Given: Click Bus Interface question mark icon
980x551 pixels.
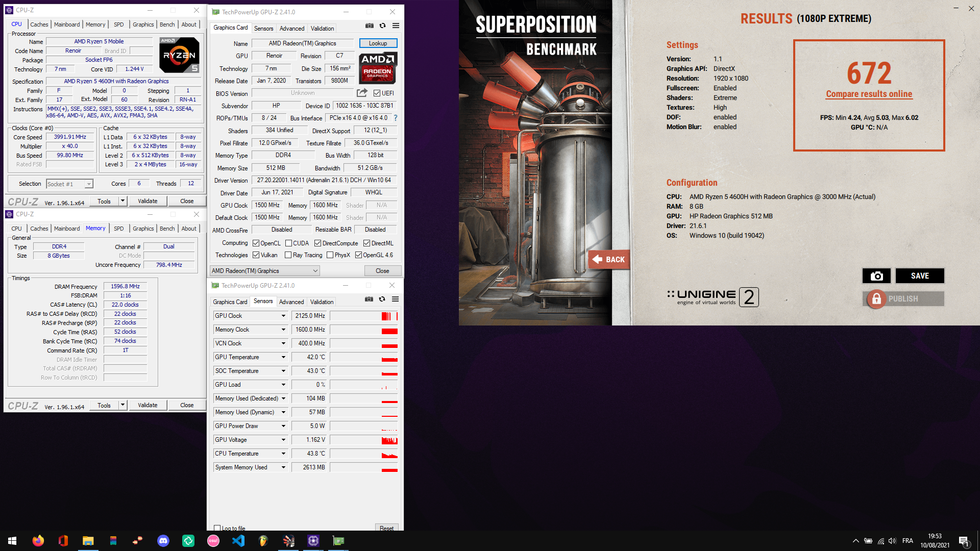Looking at the screenshot, I should coord(395,118).
